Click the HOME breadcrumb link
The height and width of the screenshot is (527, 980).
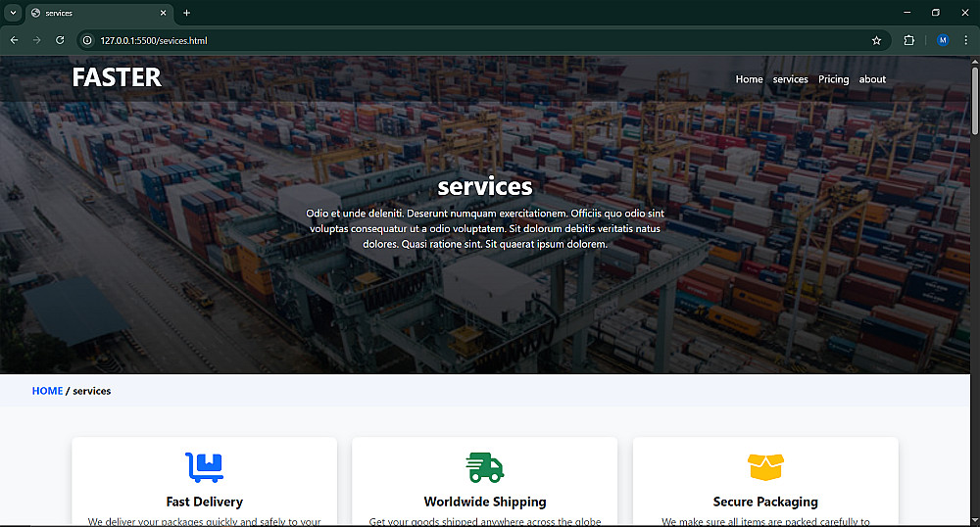47,391
